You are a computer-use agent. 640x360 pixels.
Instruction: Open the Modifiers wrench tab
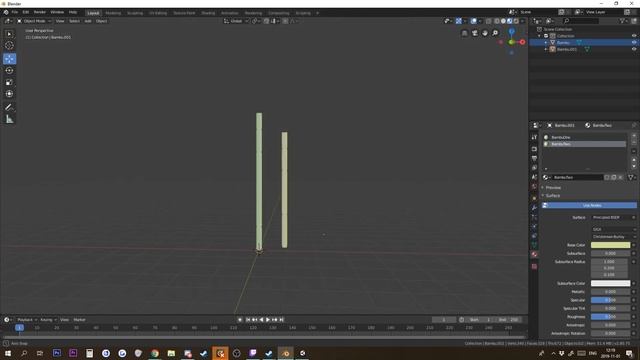point(534,208)
